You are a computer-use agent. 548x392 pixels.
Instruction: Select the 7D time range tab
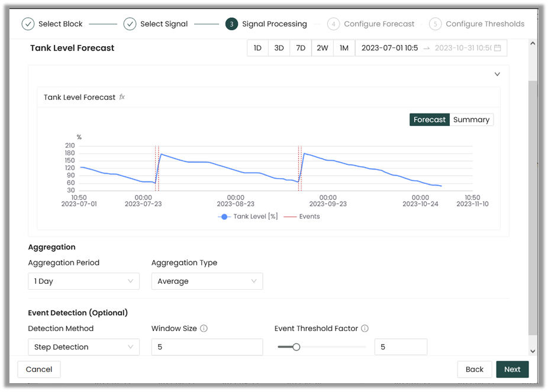coord(301,48)
